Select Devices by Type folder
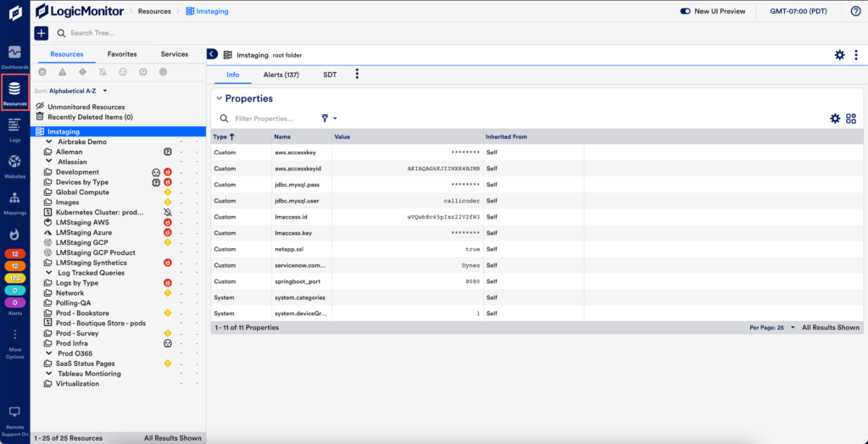Screen dimensions: 868x444 [82, 182]
